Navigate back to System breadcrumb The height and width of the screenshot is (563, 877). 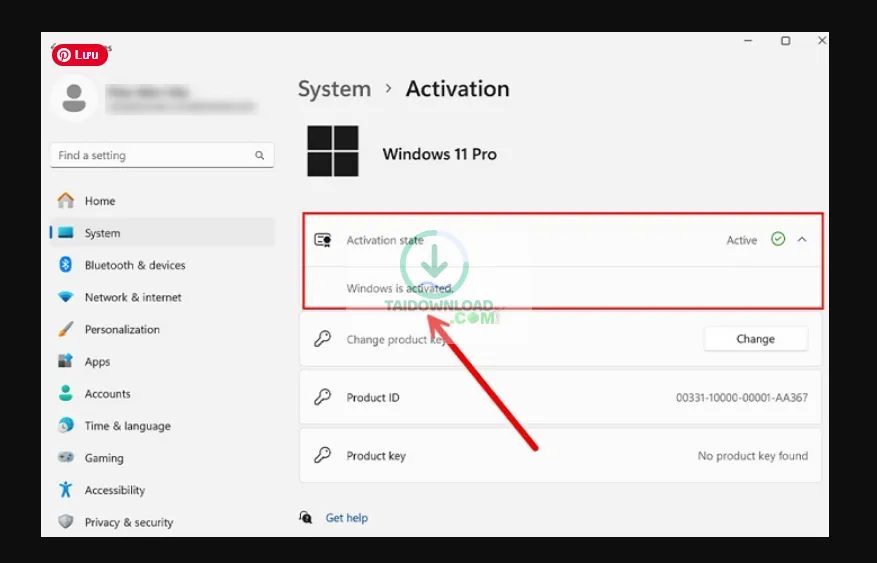pyautogui.click(x=334, y=89)
